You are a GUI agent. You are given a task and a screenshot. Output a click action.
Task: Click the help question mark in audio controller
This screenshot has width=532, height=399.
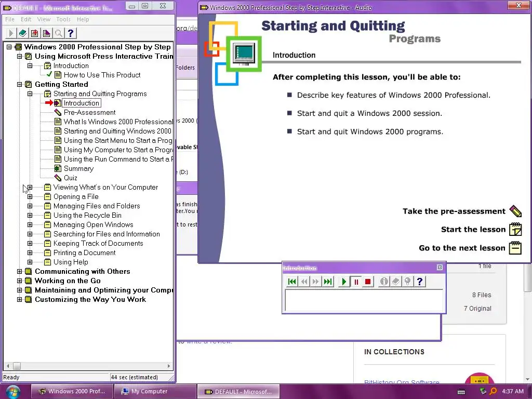420,282
